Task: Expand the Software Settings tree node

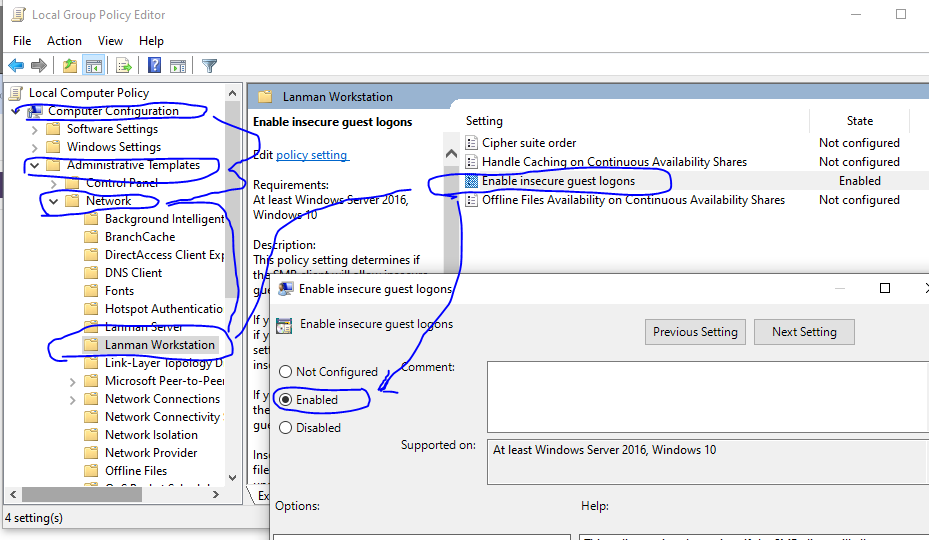Action: pyautogui.click(x=35, y=129)
